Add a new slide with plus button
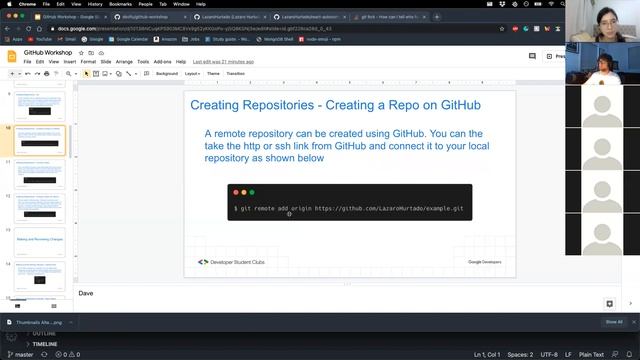 click(x=12, y=74)
